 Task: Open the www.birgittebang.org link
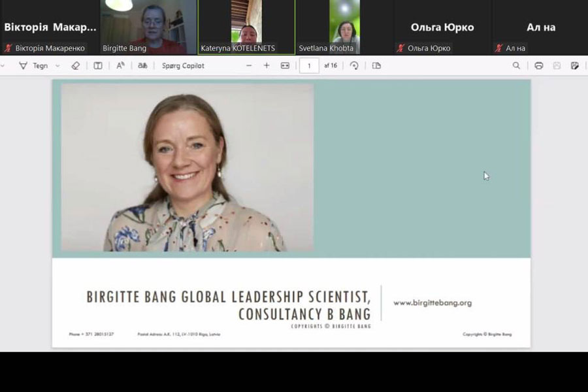tap(433, 303)
